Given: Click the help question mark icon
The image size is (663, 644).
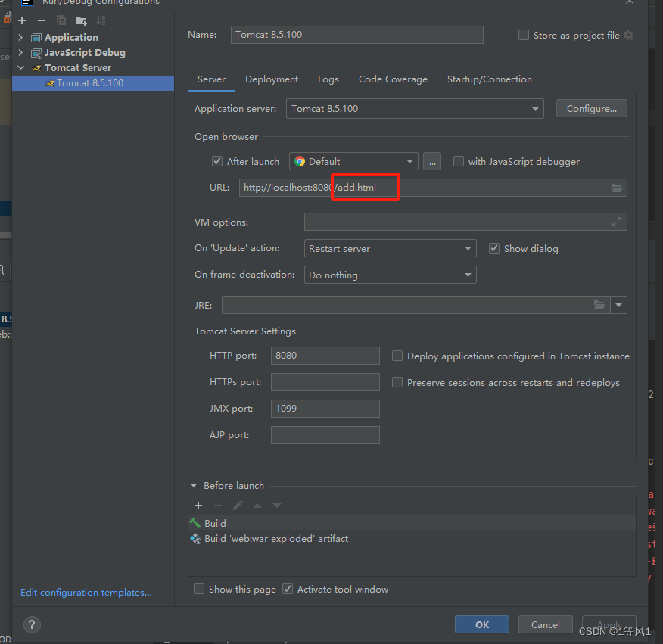Looking at the screenshot, I should [32, 624].
